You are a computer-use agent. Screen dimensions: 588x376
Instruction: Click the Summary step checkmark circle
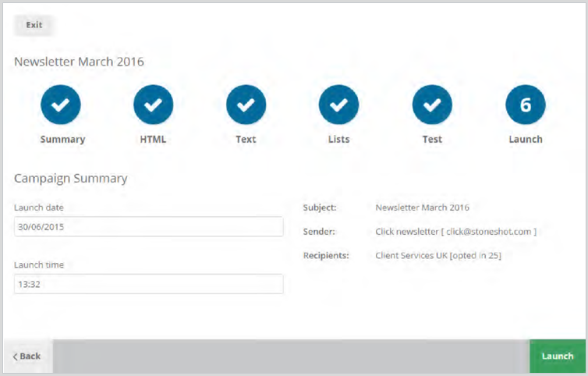click(x=61, y=105)
